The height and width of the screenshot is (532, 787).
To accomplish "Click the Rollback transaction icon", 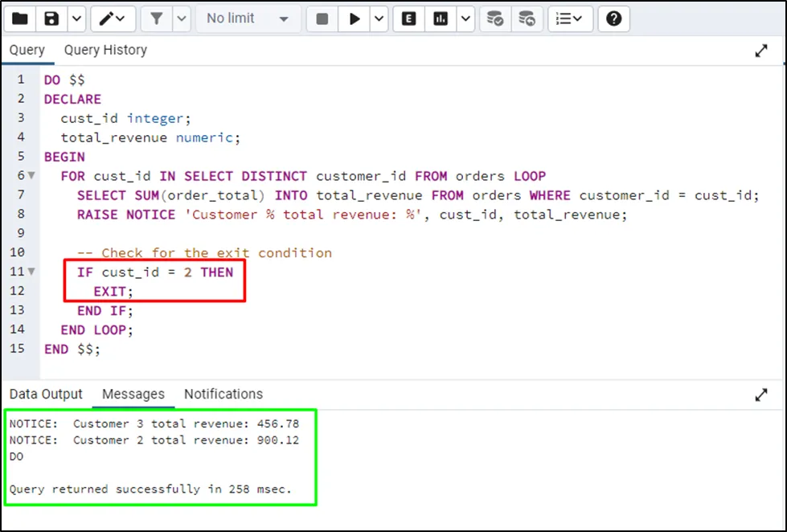I will pos(527,18).
